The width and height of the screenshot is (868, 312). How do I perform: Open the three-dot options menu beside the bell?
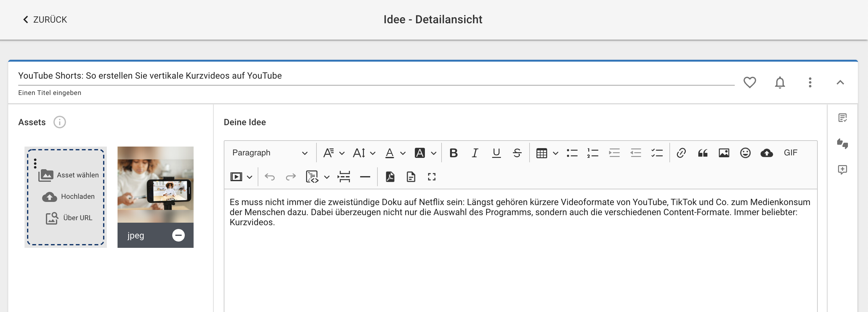point(810,82)
